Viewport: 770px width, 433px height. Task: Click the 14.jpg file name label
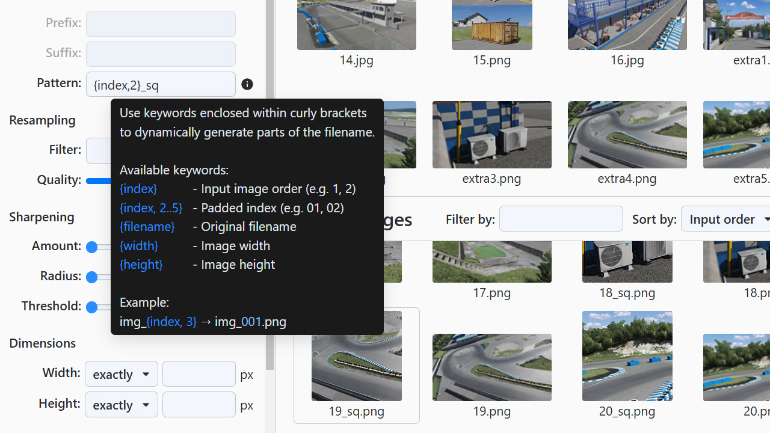pyautogui.click(x=357, y=60)
